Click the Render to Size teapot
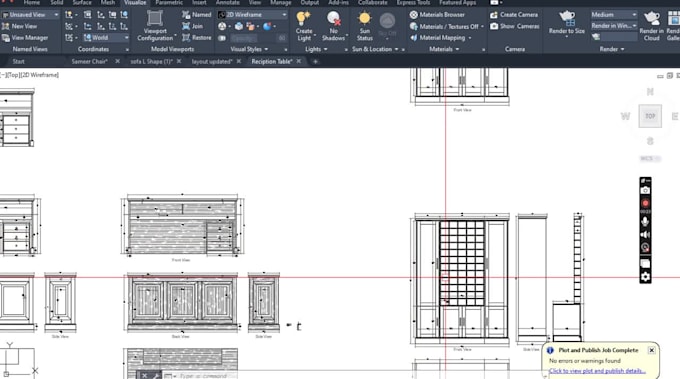680x379 pixels. coord(567,18)
